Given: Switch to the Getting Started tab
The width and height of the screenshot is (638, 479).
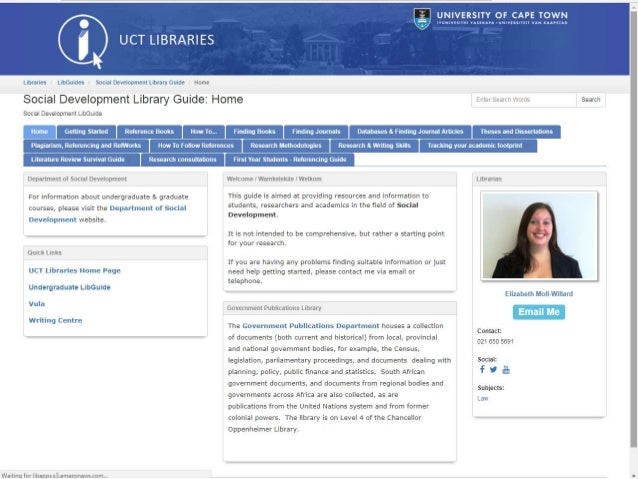Looking at the screenshot, I should pos(86,131).
